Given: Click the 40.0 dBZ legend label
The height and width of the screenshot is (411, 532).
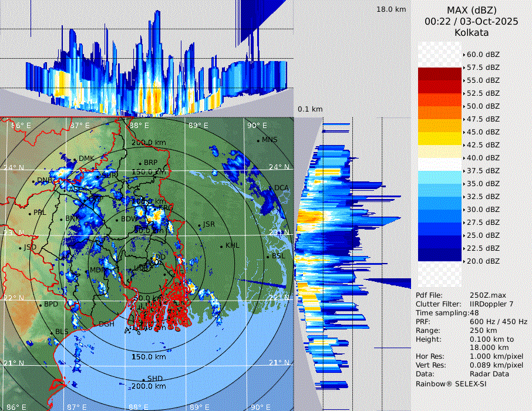Looking at the screenshot, I should click(x=483, y=158).
